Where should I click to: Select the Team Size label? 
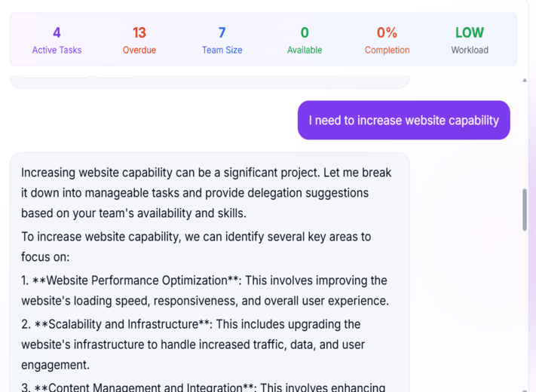coord(222,50)
